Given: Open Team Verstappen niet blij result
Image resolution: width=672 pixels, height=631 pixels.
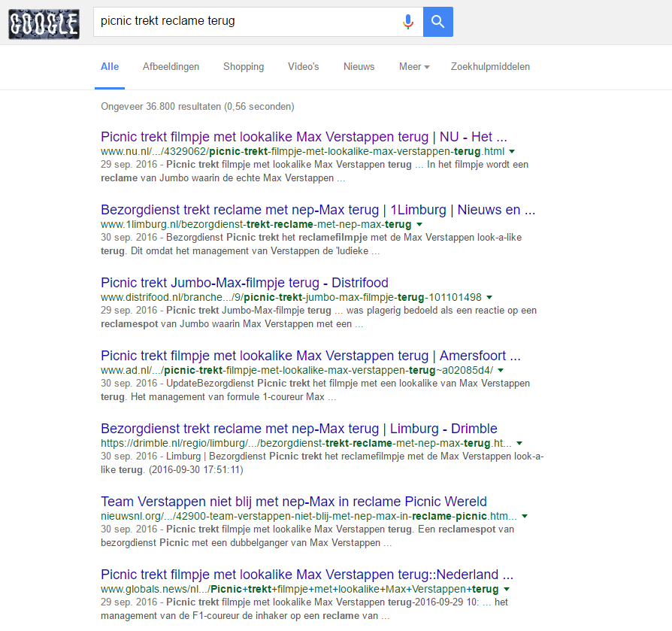Looking at the screenshot, I should tap(294, 501).
